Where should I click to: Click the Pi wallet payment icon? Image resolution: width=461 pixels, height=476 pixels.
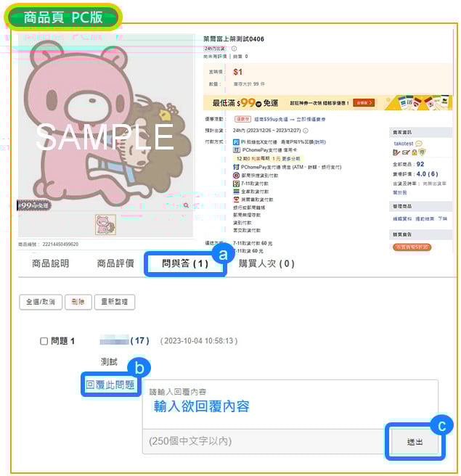click(236, 142)
